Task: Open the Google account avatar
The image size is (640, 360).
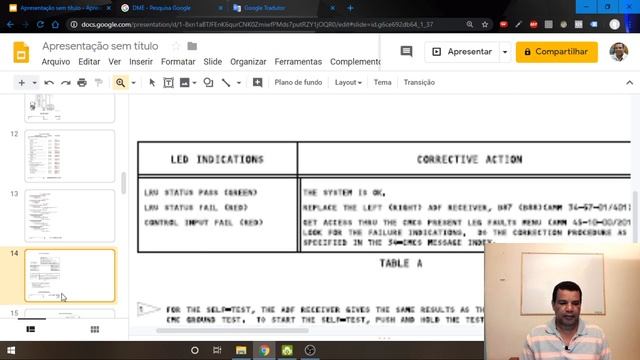Action: [x=619, y=52]
